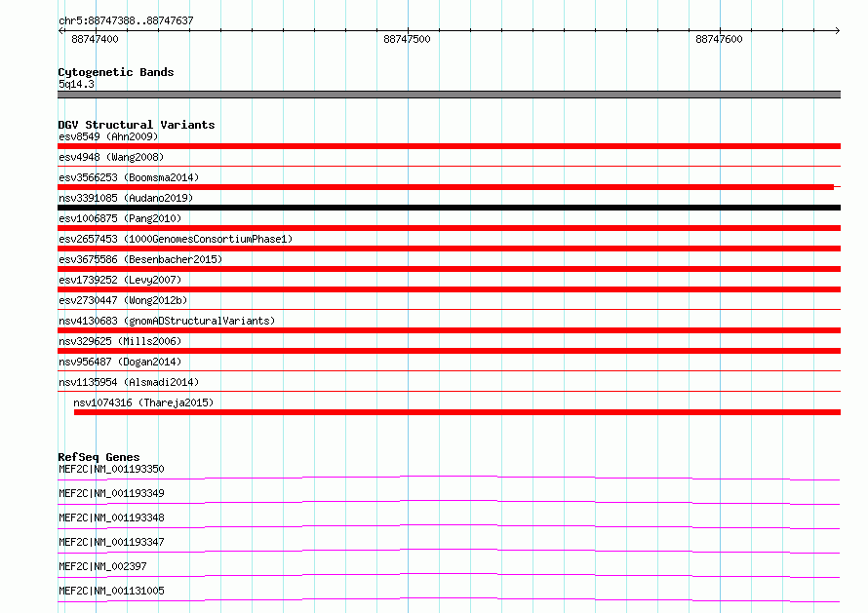Click the esv8549 (Ahn2009) variant label
Screen dimensions: 868x613
[x=108, y=136]
